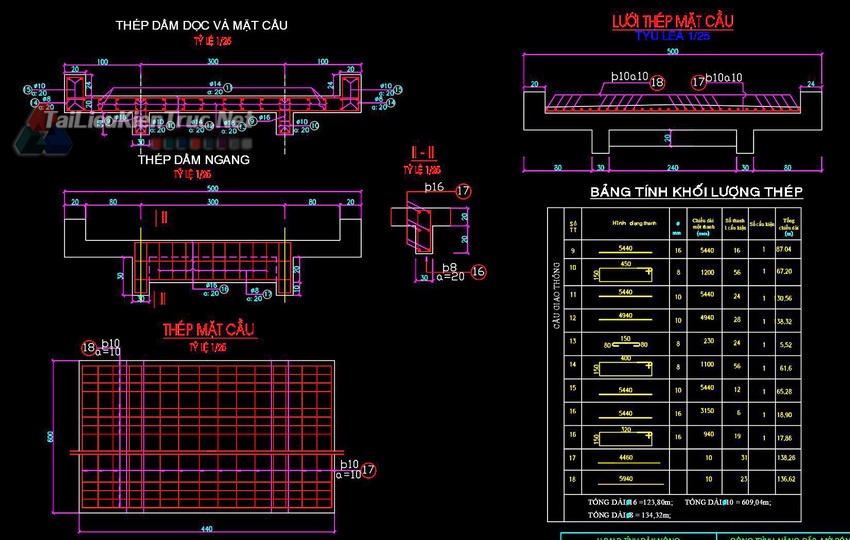Click callout circle 16 beside the b8 label
The width and height of the screenshot is (850, 540).
click(x=478, y=272)
